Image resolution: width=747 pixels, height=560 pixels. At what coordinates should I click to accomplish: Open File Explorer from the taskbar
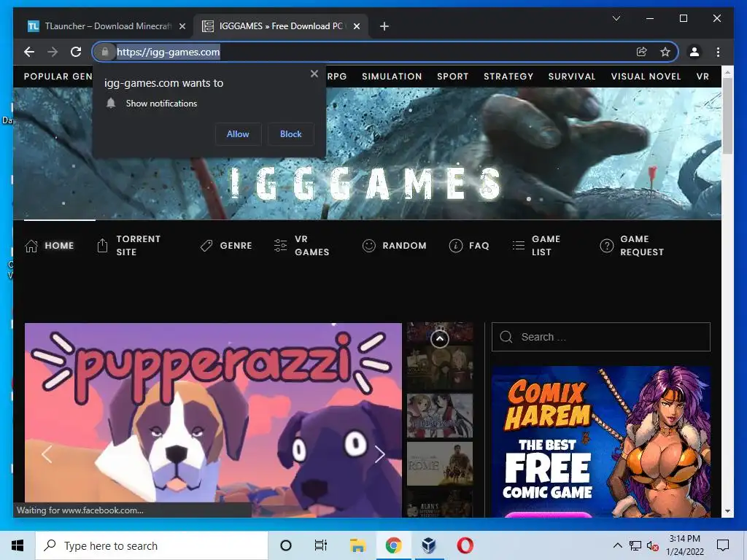pos(357,545)
